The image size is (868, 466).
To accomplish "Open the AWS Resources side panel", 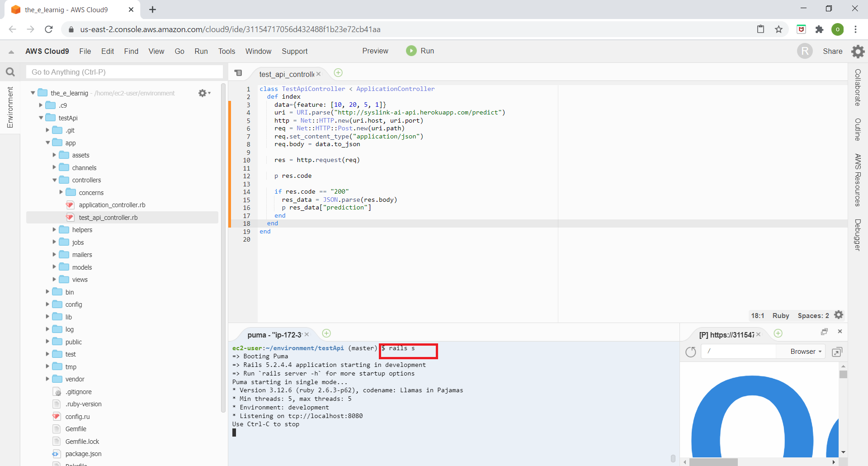I will pos(858,180).
